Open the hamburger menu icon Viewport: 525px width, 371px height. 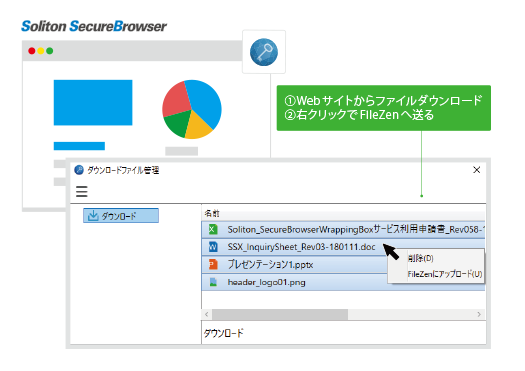(x=81, y=192)
